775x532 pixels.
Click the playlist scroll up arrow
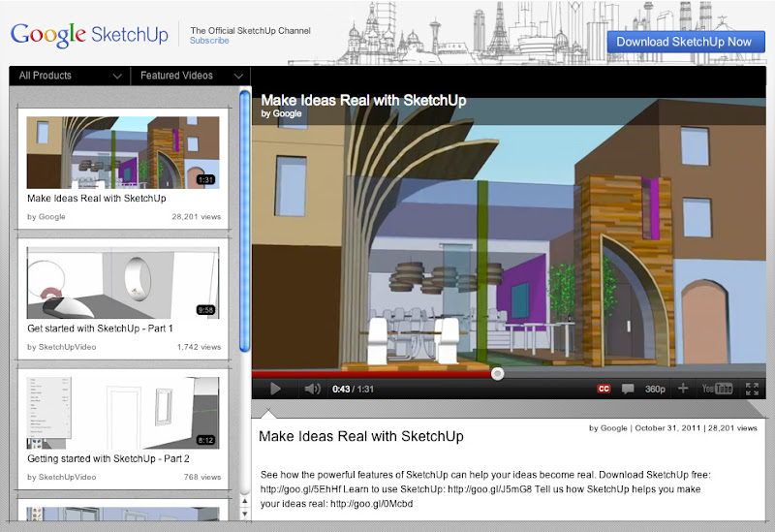tap(245, 501)
